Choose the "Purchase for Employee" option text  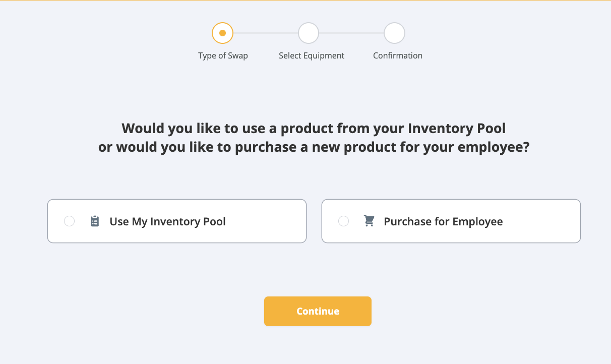click(x=443, y=221)
